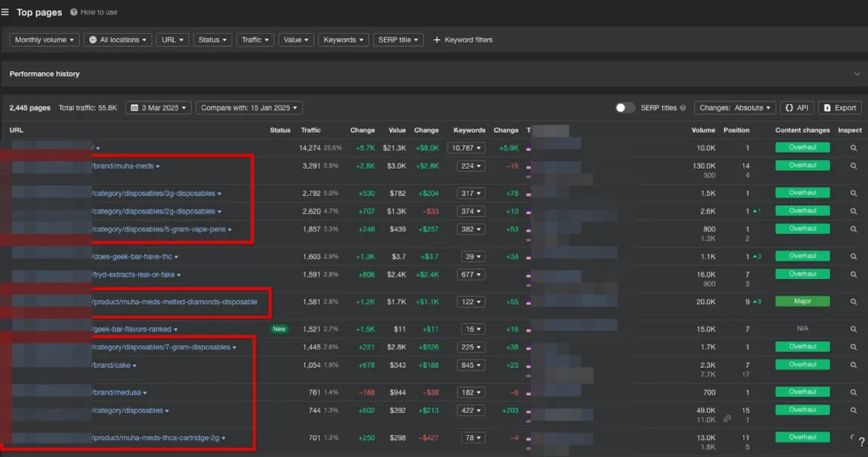Click Overhaul badge in /brand/muha-meds row

tap(802, 165)
